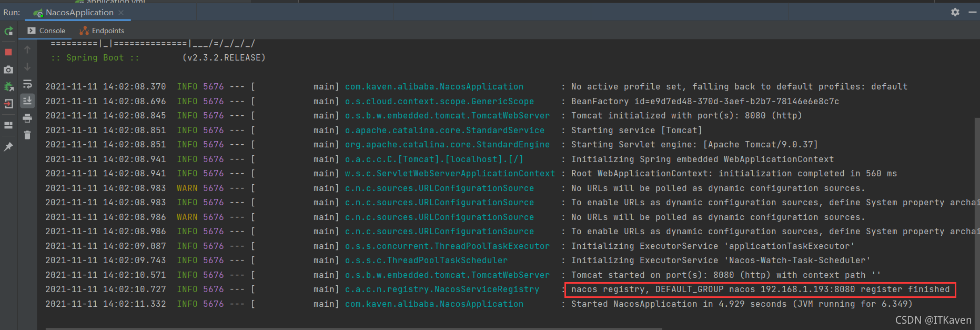Click the green bug attach debugger icon

point(8,86)
